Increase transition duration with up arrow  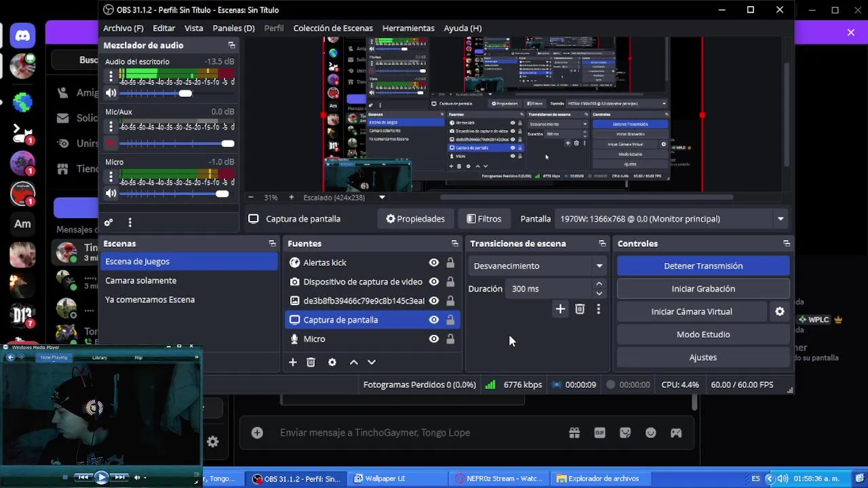599,284
